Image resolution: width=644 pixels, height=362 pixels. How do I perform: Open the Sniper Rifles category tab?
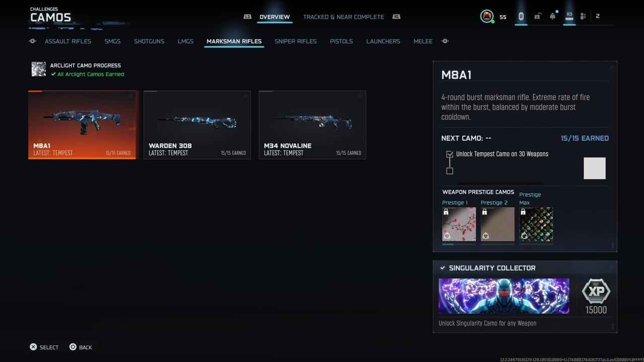pyautogui.click(x=295, y=41)
